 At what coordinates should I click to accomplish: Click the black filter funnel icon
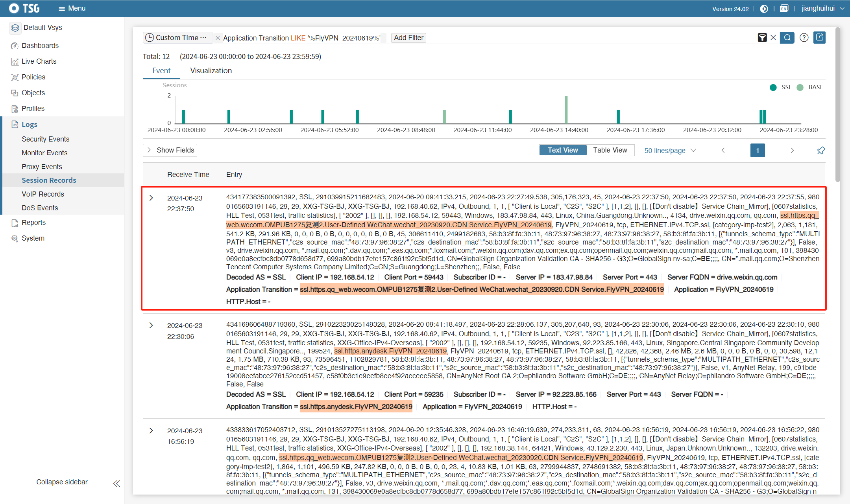762,38
